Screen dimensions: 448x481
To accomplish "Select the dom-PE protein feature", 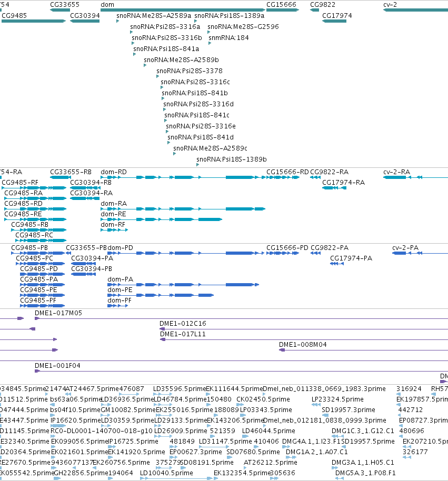I will click(x=161, y=295).
